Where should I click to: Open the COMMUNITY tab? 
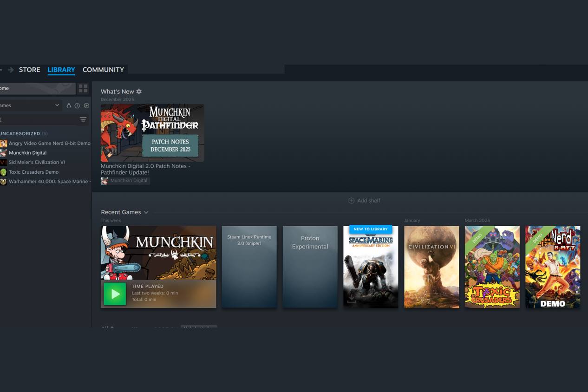(103, 70)
